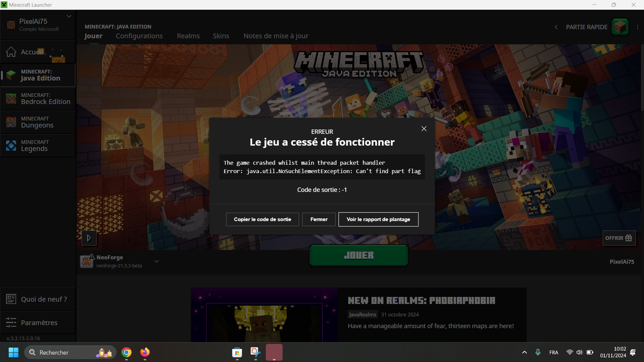
Task: Open clock and date 01/11/2024
Action: point(613,352)
